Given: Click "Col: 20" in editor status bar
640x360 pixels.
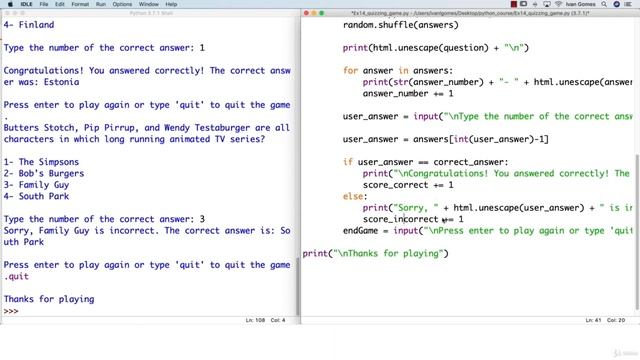Looking at the screenshot, I should (x=616, y=320).
